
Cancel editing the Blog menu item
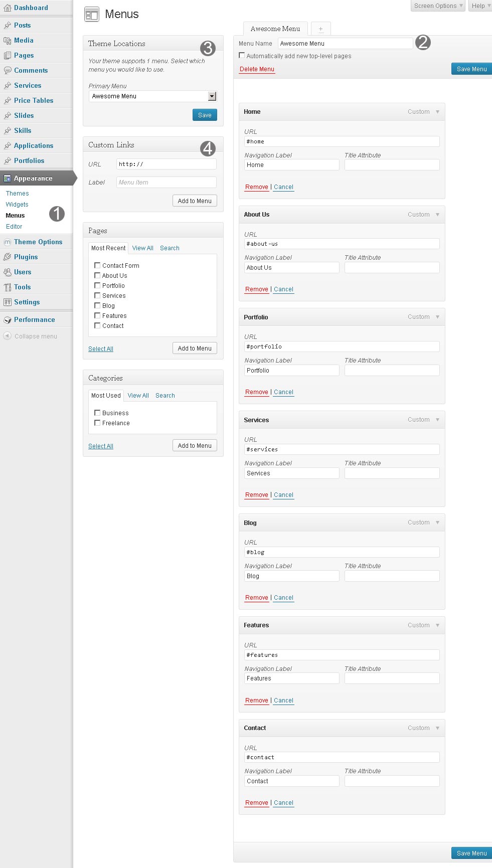[283, 598]
